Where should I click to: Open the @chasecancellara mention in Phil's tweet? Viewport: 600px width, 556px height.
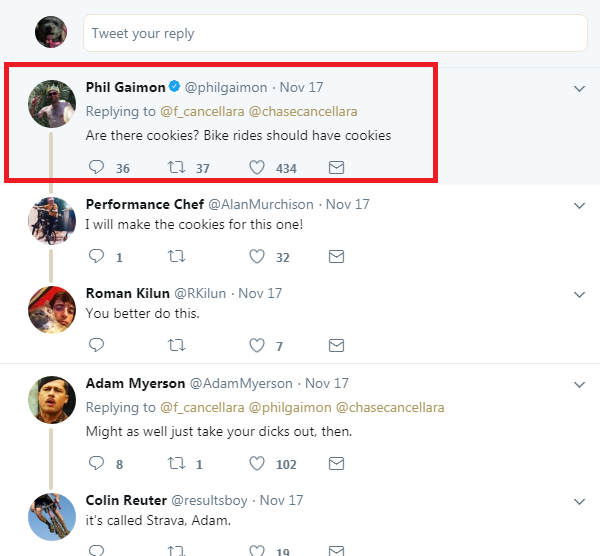click(x=310, y=111)
